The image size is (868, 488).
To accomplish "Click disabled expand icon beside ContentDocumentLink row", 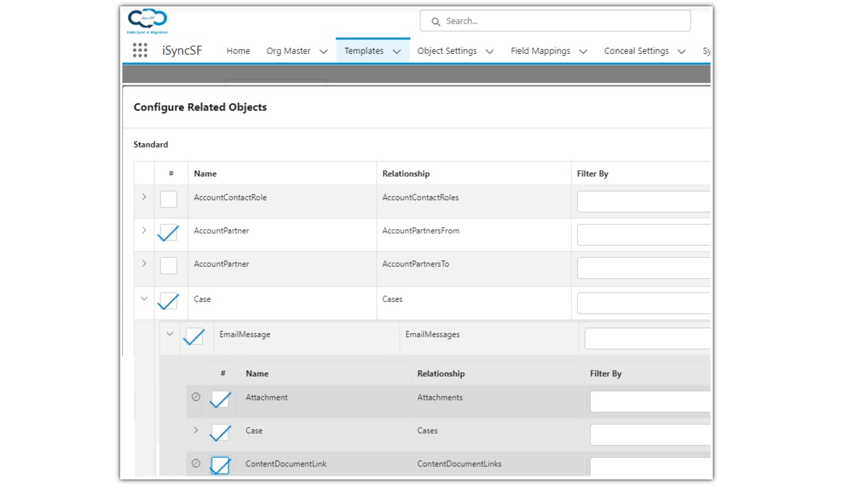I will [x=196, y=463].
